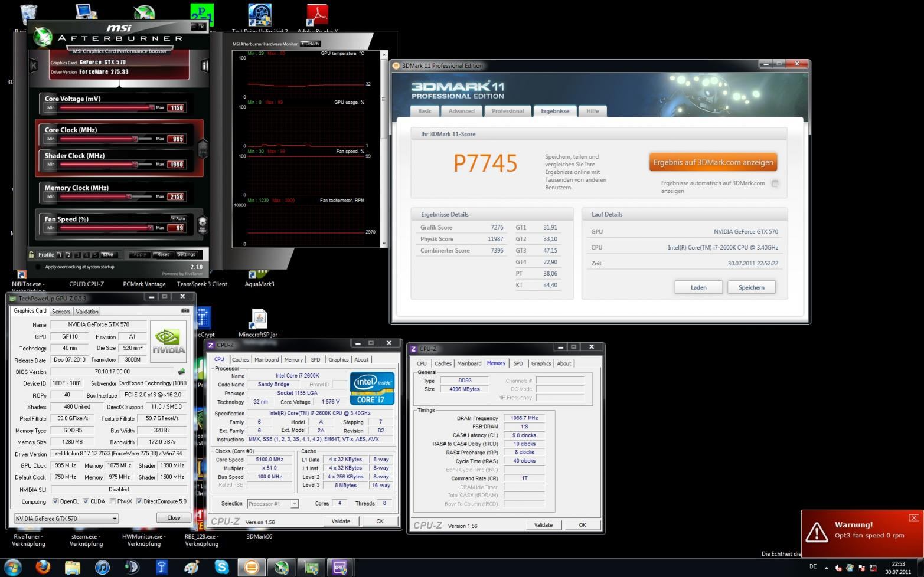Dismiss the Warnung fan speed notification
924x577 pixels.
914,517
